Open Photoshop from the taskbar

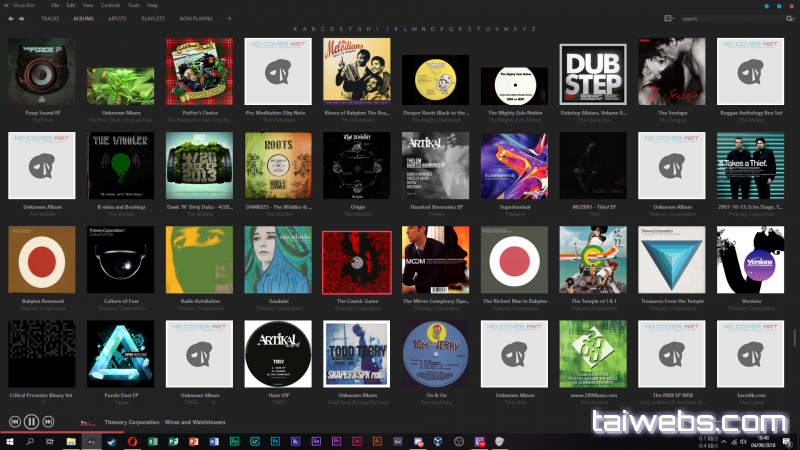point(275,441)
